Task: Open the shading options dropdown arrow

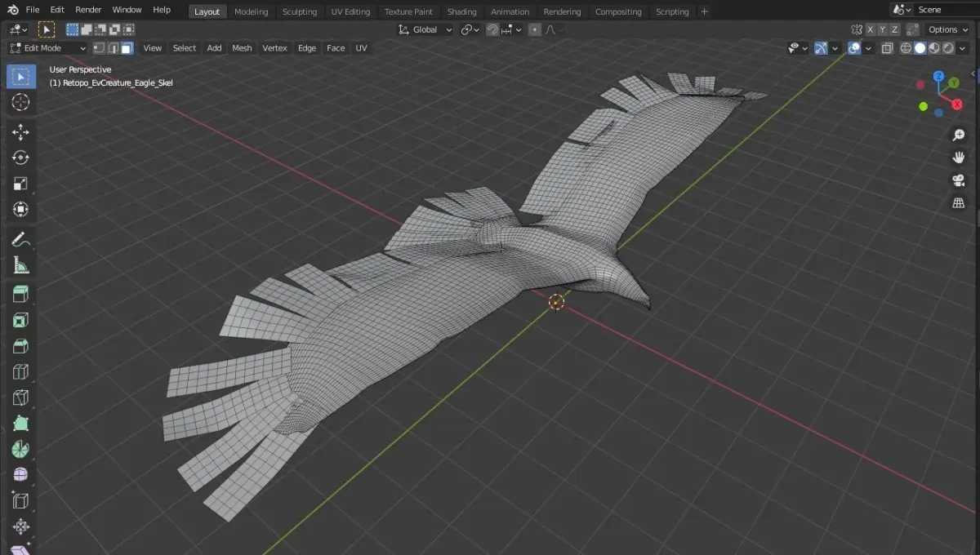Action: click(964, 48)
